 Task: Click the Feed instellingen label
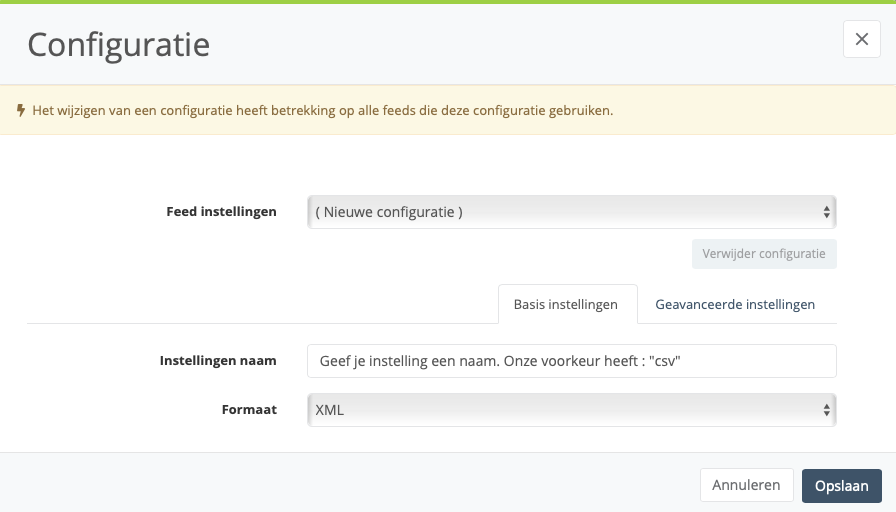[x=221, y=211]
